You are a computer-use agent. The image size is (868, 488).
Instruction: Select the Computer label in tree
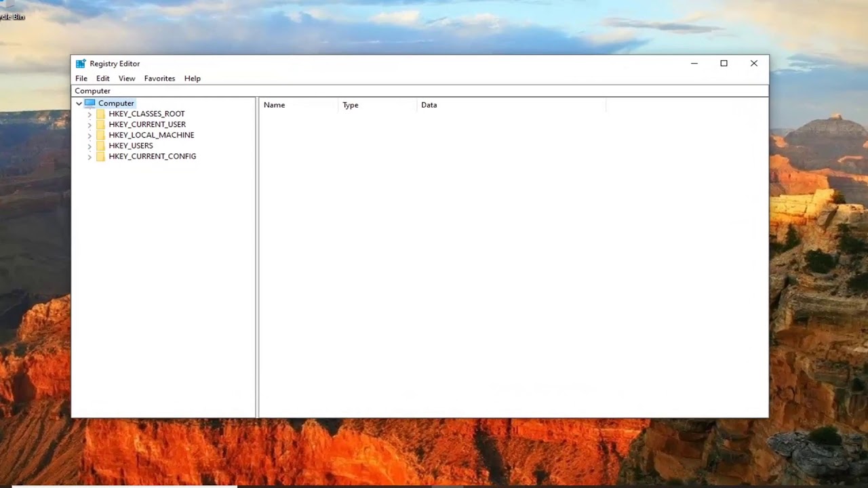coord(116,103)
